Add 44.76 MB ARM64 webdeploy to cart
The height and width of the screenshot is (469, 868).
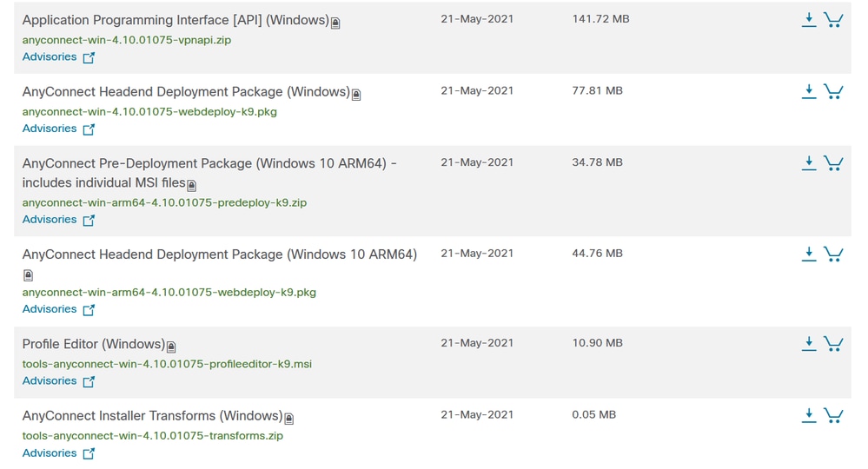click(x=833, y=254)
